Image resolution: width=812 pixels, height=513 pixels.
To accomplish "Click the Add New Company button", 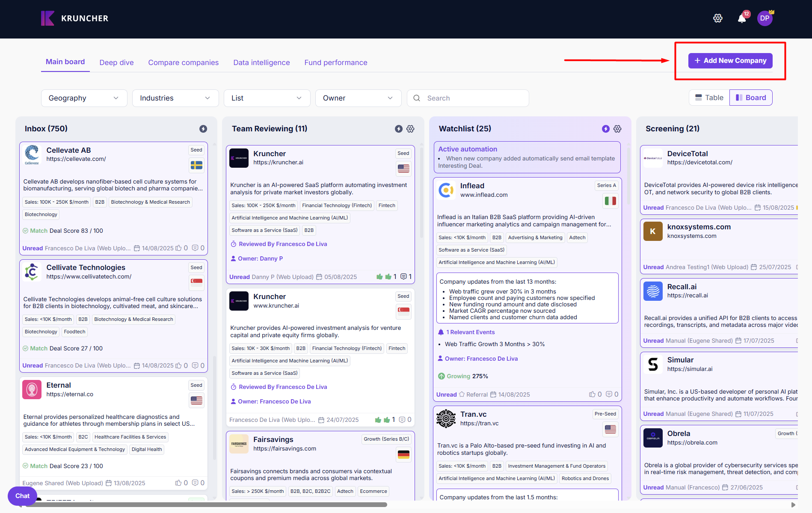I will (x=730, y=61).
